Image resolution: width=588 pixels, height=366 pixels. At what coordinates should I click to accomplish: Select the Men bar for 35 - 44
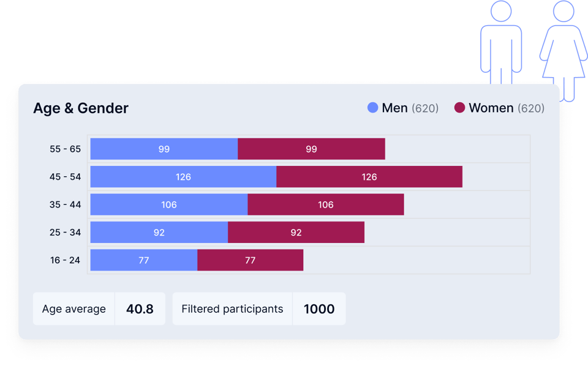[x=169, y=204]
